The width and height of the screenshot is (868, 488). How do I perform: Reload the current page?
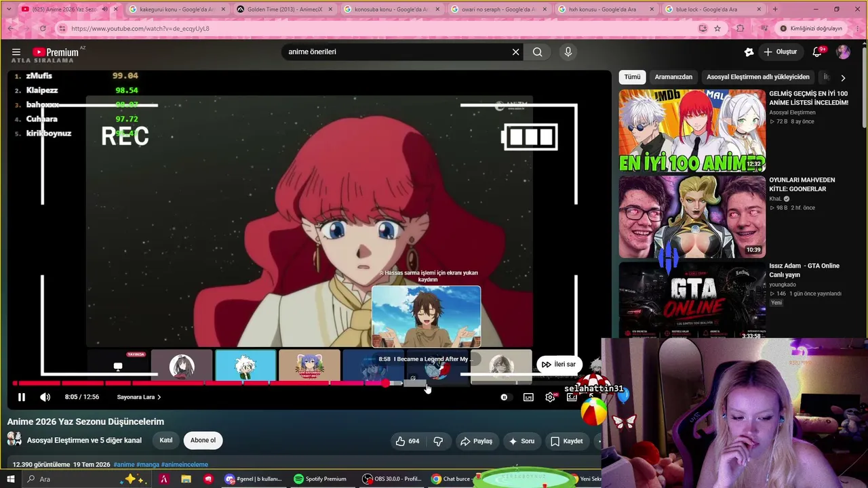tap(43, 28)
